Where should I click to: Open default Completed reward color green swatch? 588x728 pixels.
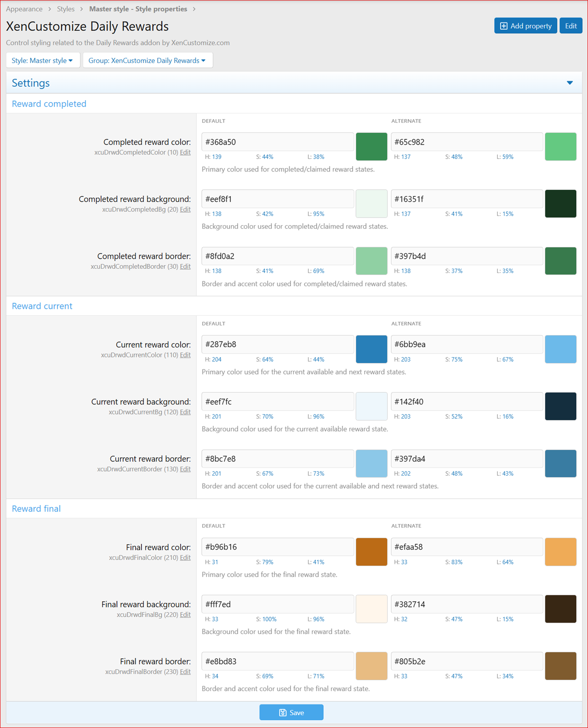click(371, 147)
